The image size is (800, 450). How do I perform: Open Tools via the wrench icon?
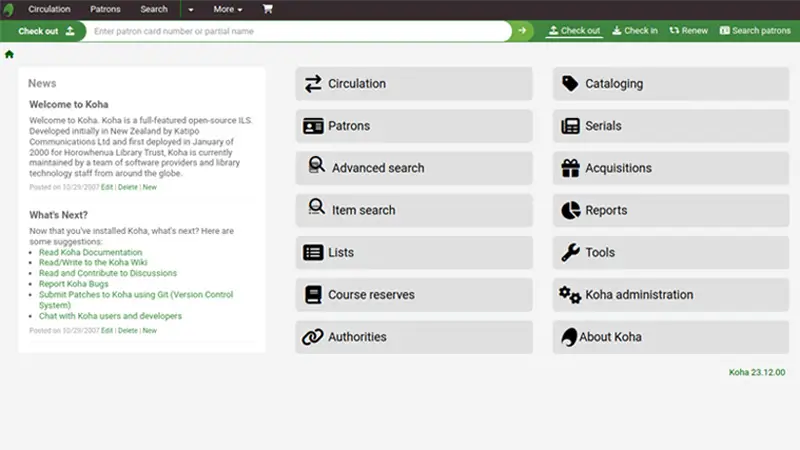pyautogui.click(x=570, y=253)
